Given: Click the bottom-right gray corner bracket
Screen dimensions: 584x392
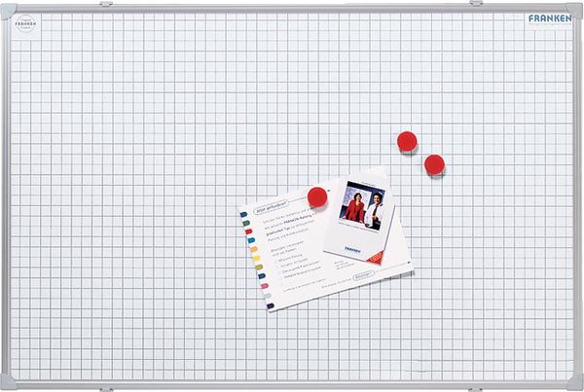Looking at the screenshot, I should pyautogui.click(x=576, y=378).
